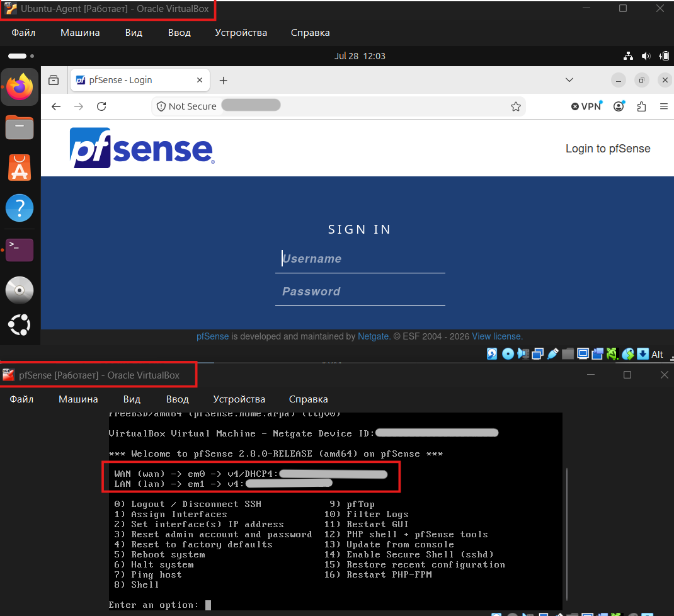Click console text "Enter an option:"

154,605
